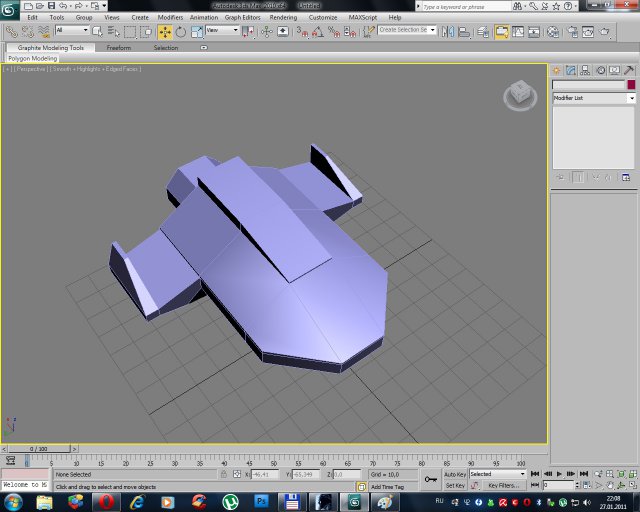Viewport: 640px width, 512px height.
Task: Click the Key Filters button
Action: click(502, 485)
